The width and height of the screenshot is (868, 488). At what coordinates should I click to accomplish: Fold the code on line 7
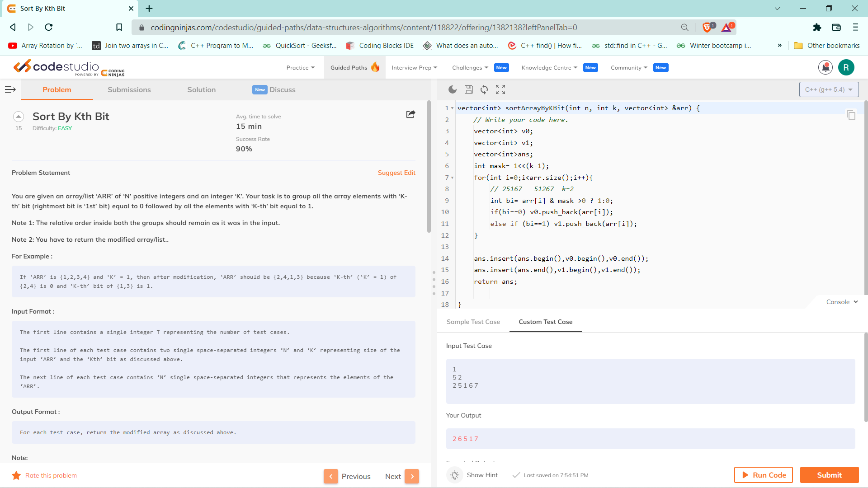point(452,178)
